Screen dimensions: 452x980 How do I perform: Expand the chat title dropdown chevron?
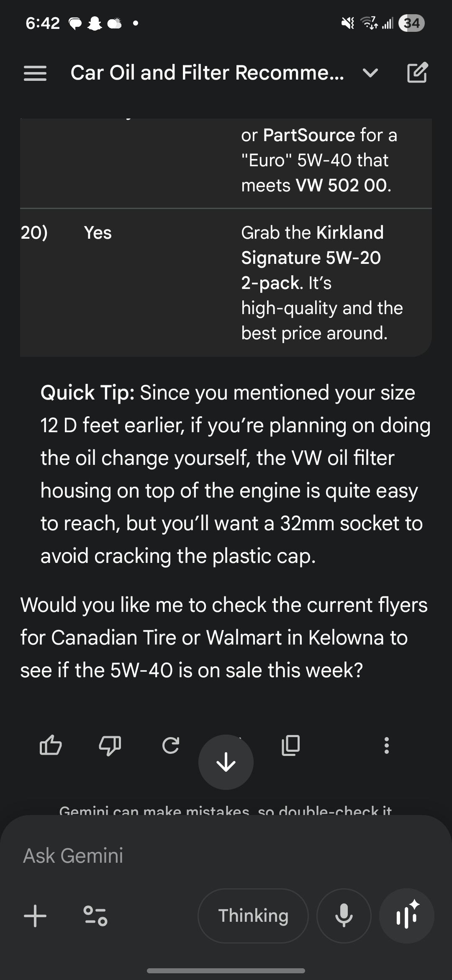pos(370,73)
